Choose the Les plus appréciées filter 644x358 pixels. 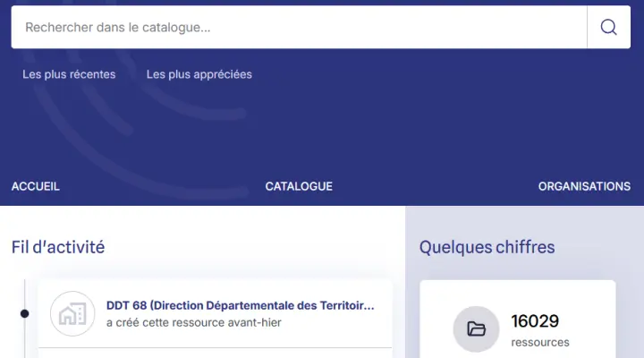point(199,74)
